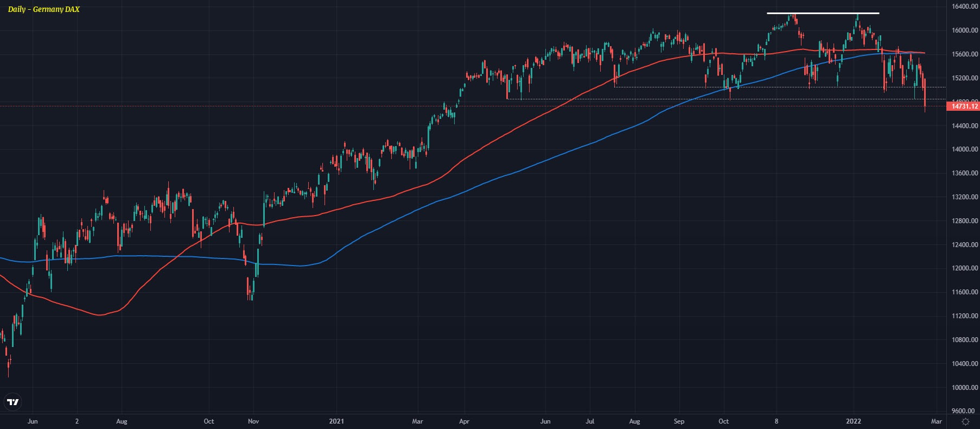The image size is (980, 429).
Task: Click the 15200.00 price axis label
Action: point(965,78)
